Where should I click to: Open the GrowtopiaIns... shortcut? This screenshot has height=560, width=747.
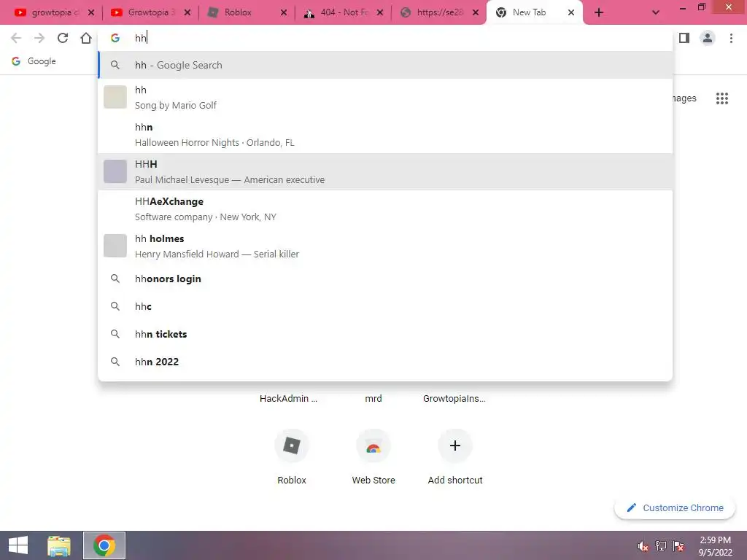pos(454,398)
